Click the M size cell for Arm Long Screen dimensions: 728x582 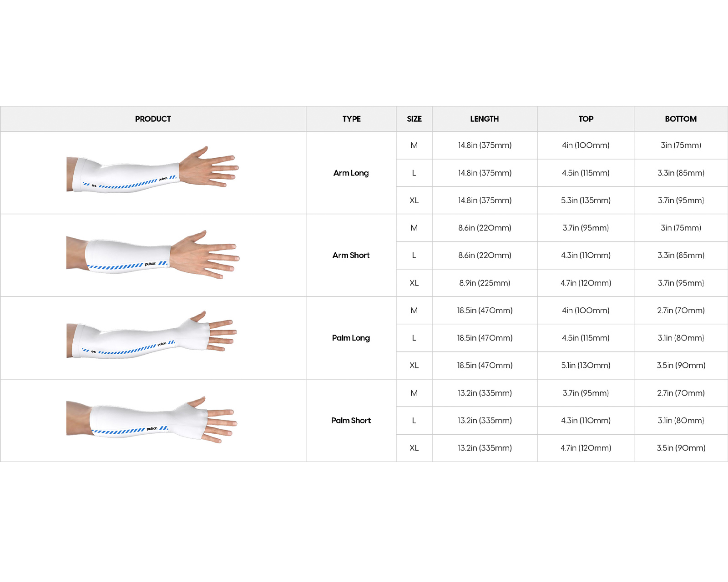[x=414, y=145]
